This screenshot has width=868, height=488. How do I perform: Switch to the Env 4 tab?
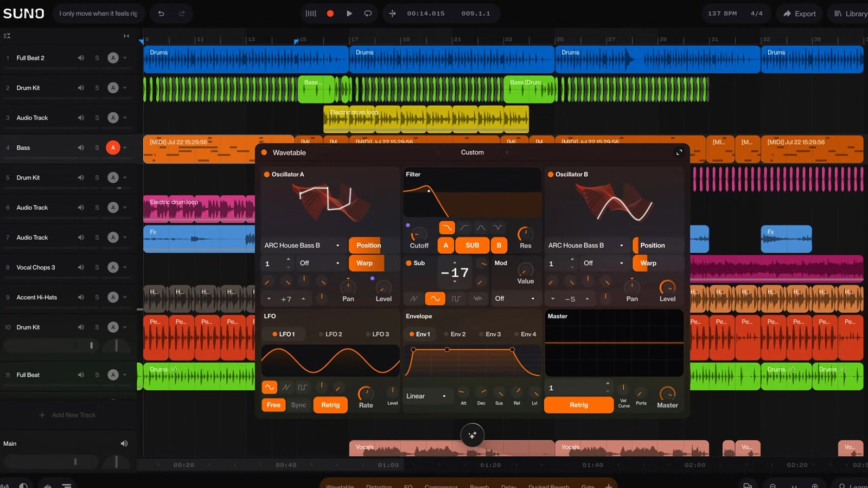pos(525,334)
